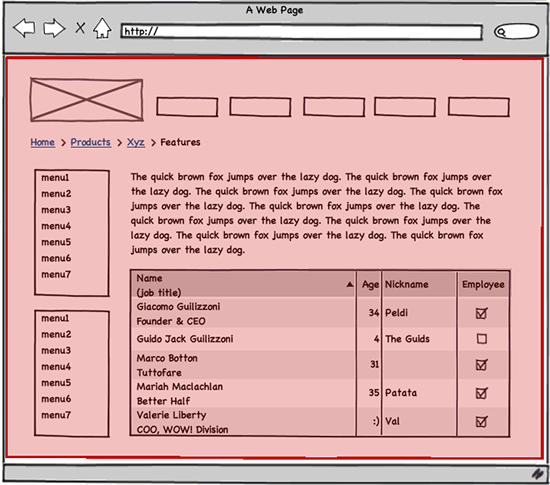550x485 pixels.
Task: Check Employee box for Guido Jack Guilizzoni
Action: [x=482, y=339]
